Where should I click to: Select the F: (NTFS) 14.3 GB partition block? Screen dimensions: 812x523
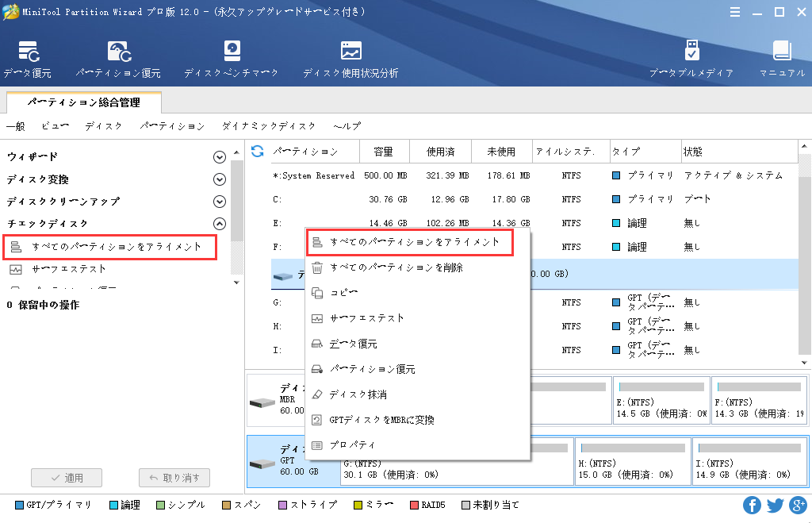coord(759,401)
